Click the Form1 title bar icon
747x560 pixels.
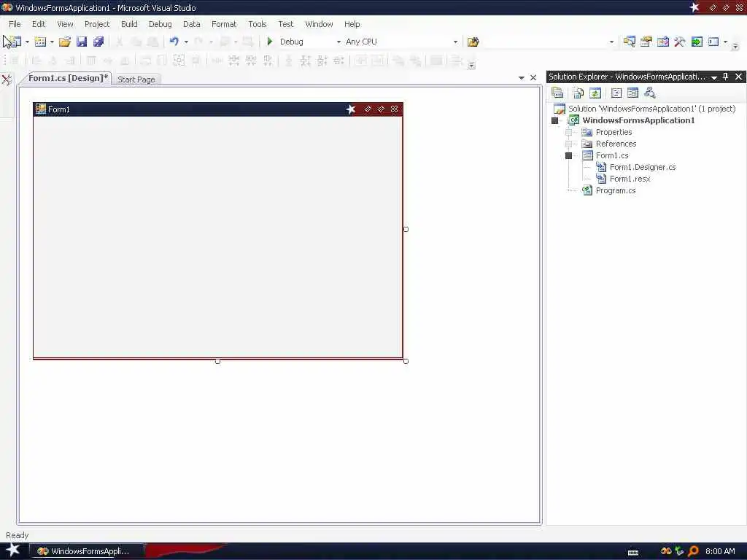pyautogui.click(x=41, y=109)
